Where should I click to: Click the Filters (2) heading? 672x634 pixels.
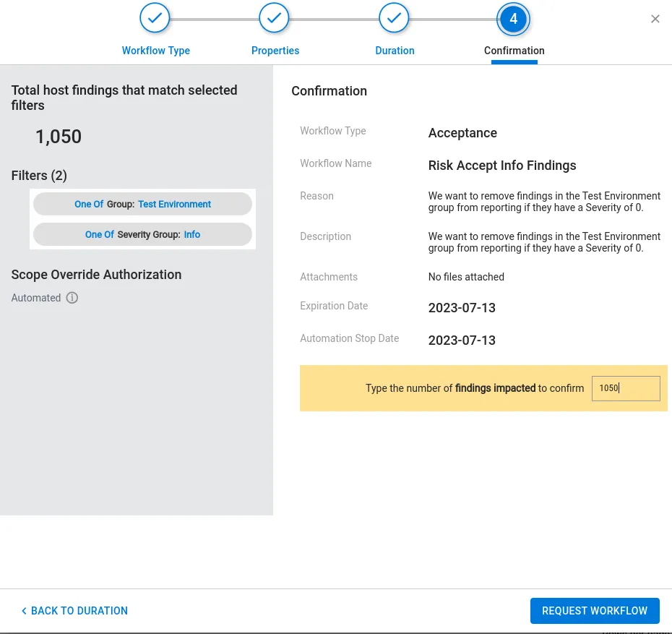click(39, 176)
